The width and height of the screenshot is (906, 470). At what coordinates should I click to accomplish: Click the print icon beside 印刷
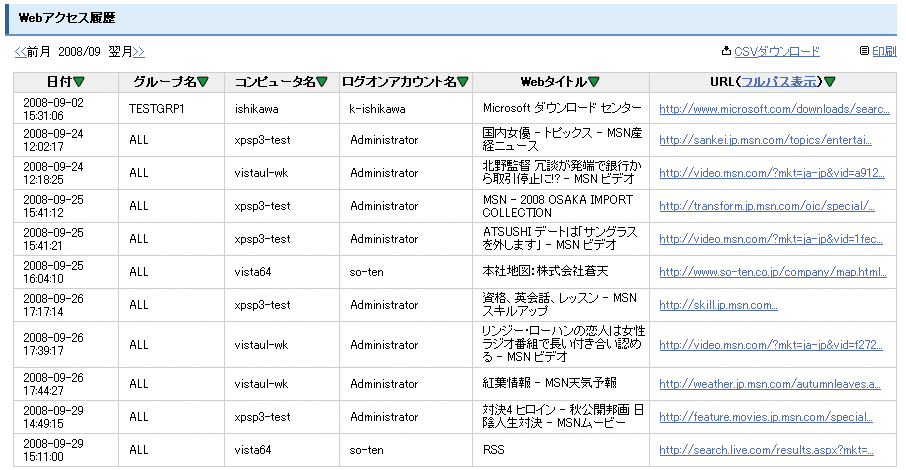(864, 51)
